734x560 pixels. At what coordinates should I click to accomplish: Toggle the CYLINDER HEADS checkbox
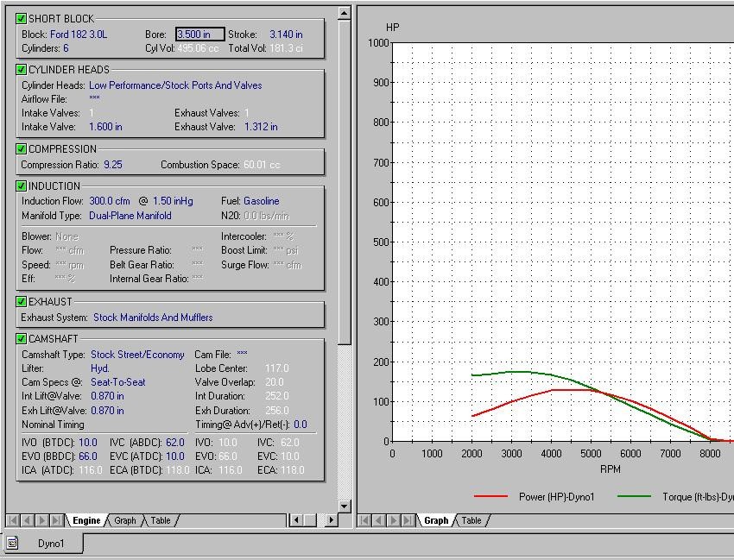[21, 69]
